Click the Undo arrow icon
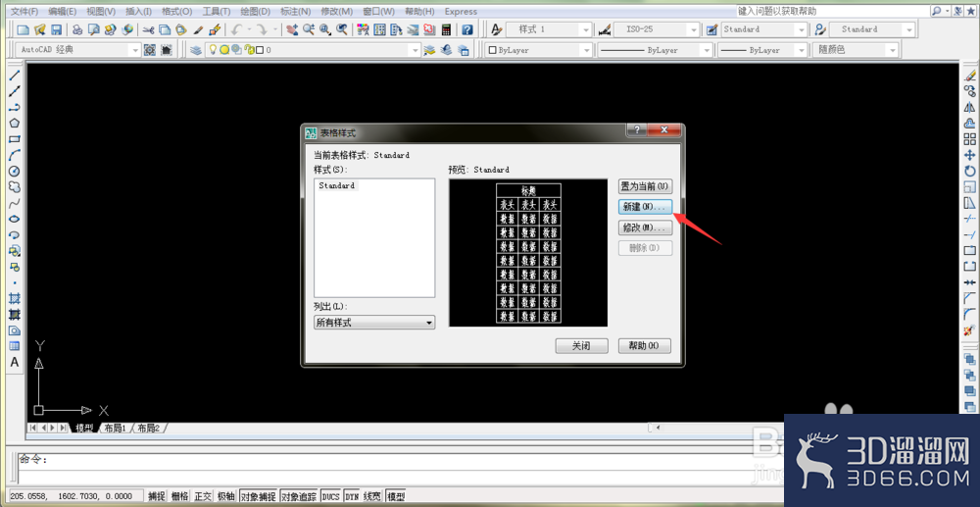Viewport: 980px width, 507px height. coord(237,29)
